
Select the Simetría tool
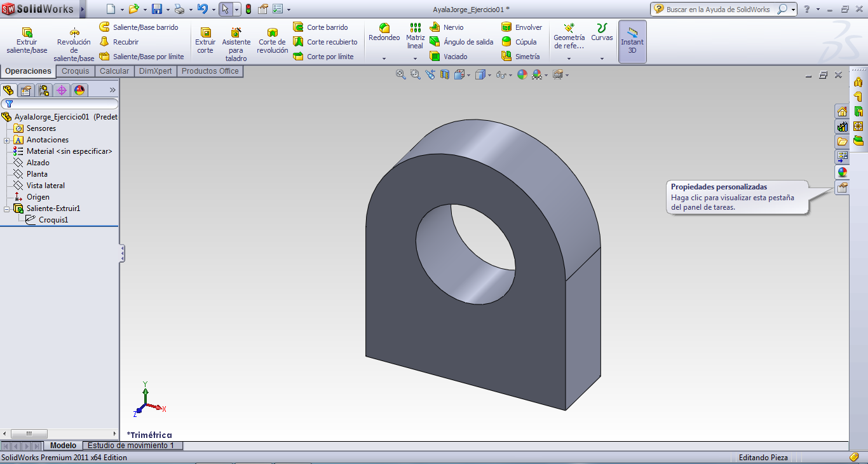(522, 56)
